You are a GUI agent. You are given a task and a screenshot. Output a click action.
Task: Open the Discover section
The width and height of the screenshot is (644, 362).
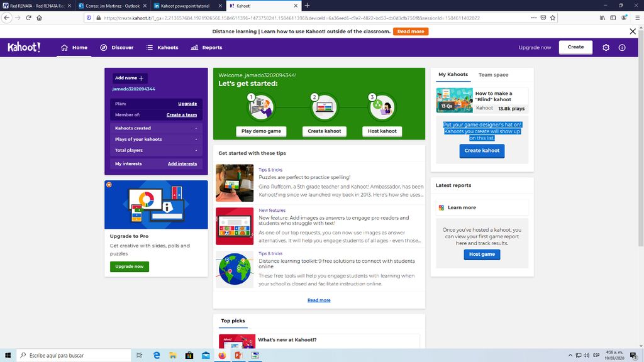click(116, 48)
